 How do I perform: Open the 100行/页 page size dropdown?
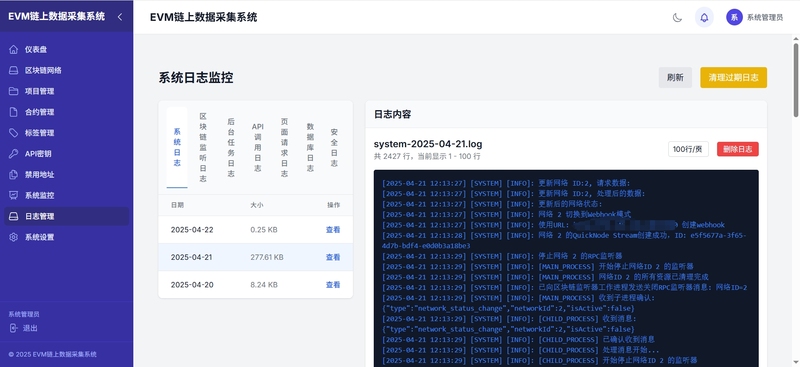coord(688,149)
